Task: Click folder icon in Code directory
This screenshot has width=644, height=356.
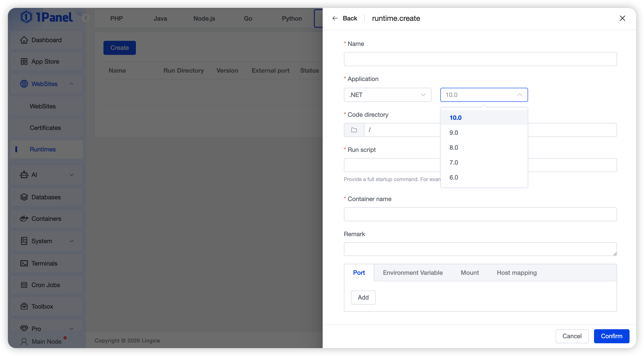Action: click(354, 130)
